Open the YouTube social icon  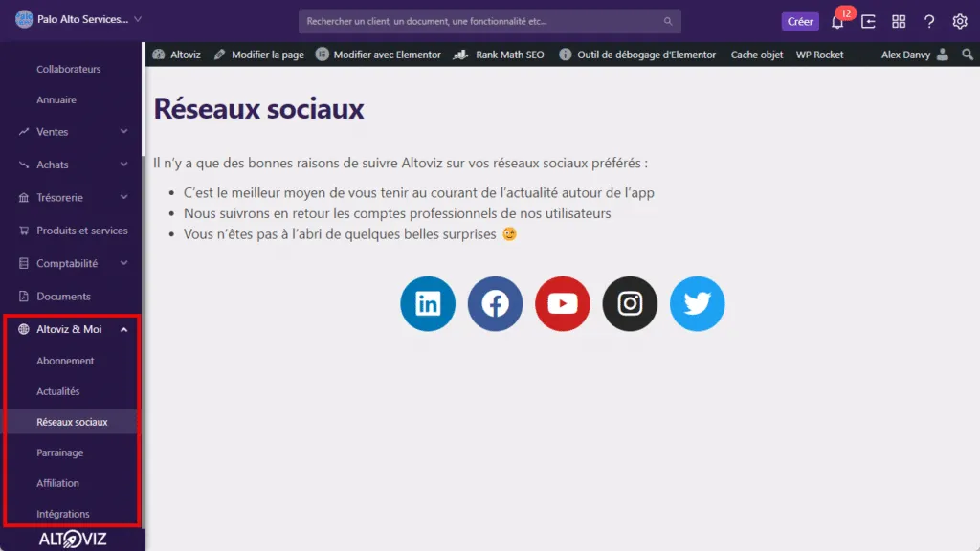(x=563, y=303)
